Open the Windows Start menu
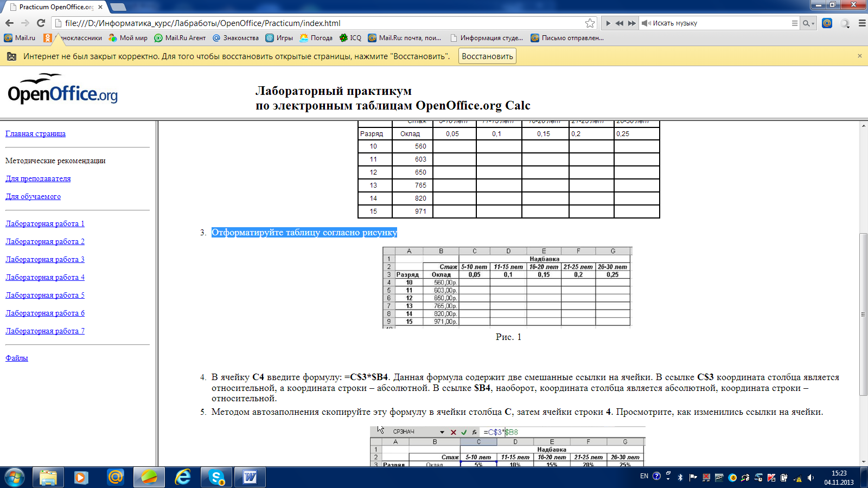Screen dimensions: 868x488 (x=15, y=477)
